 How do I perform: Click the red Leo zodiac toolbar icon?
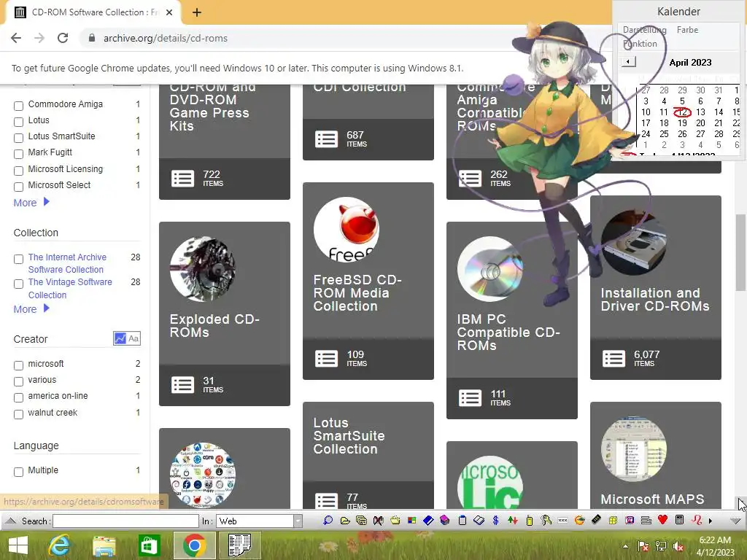[x=697, y=521]
